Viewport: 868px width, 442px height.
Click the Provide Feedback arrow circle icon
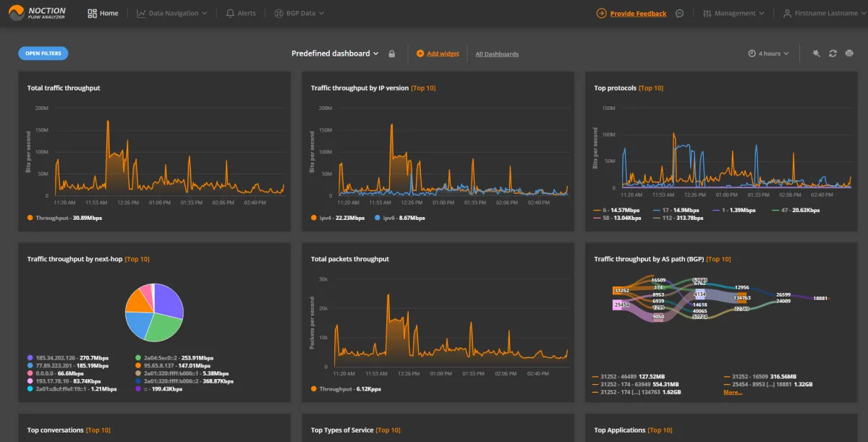(x=602, y=13)
